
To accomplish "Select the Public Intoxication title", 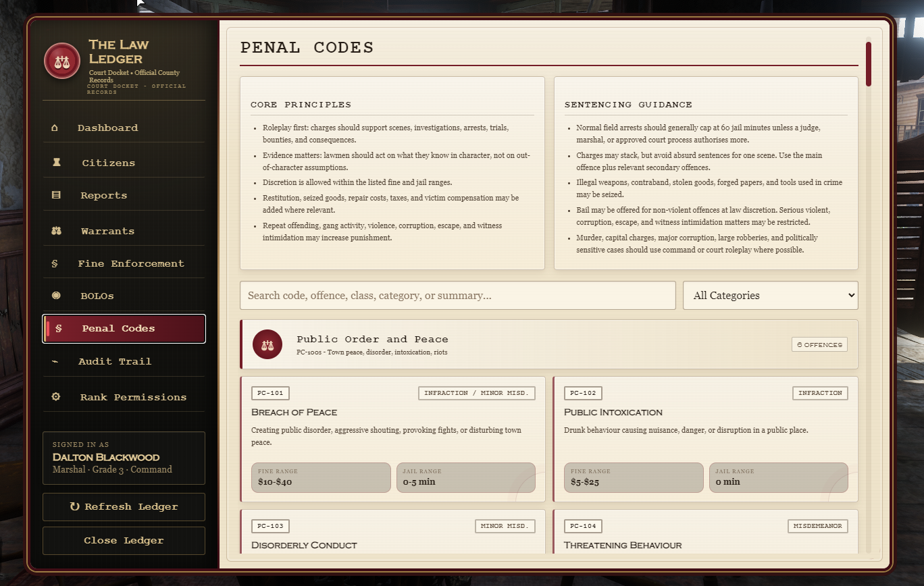I will [x=613, y=412].
